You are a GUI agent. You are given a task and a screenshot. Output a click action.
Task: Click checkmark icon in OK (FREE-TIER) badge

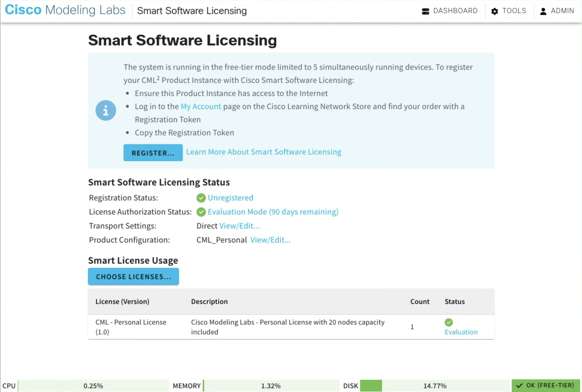coord(519,385)
